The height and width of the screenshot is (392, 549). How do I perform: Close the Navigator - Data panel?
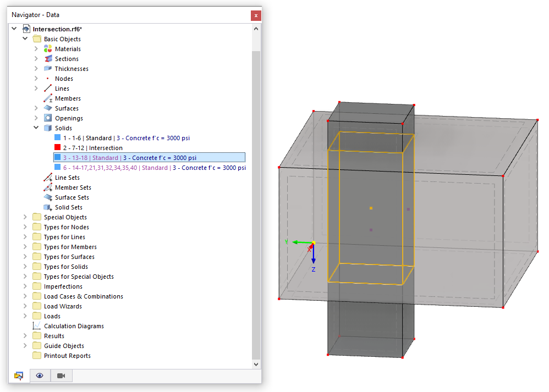(x=256, y=15)
